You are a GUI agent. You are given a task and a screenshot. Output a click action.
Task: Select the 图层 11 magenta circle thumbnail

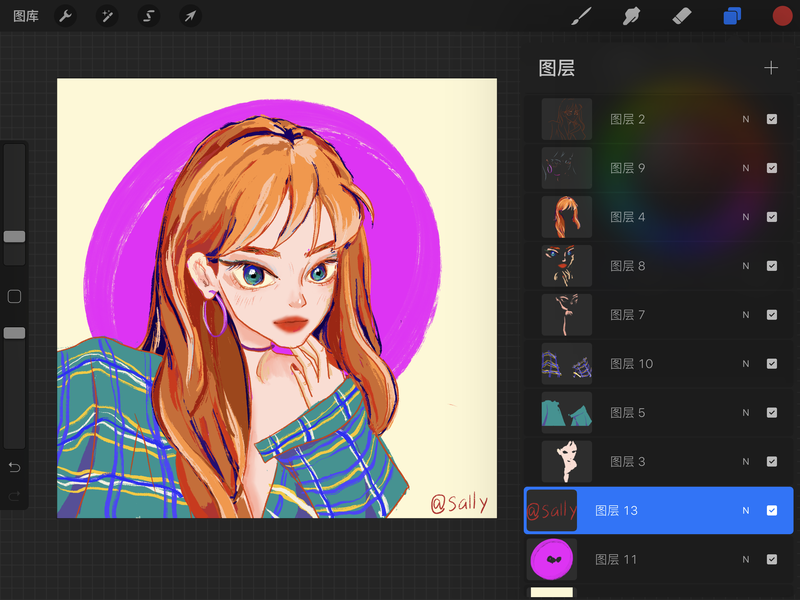point(552,560)
